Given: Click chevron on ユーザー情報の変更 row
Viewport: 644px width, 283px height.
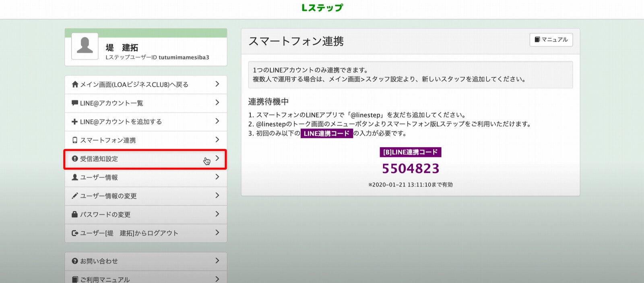Looking at the screenshot, I should (x=217, y=195).
